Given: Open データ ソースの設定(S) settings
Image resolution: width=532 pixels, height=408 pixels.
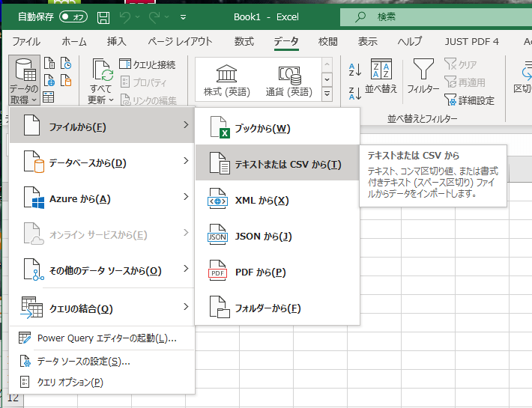Looking at the screenshot, I should pos(83,361).
